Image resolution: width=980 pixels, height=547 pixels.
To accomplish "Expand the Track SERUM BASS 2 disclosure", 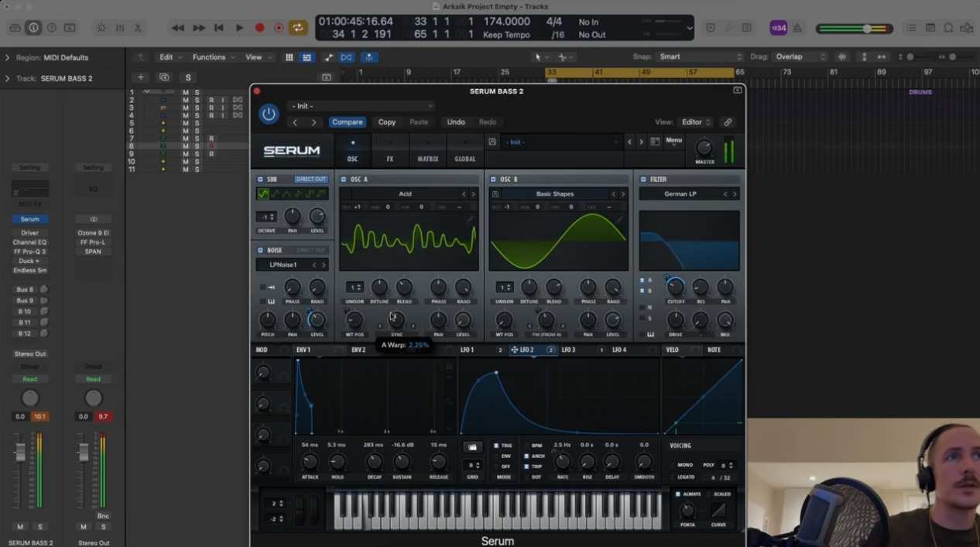I will (7, 78).
